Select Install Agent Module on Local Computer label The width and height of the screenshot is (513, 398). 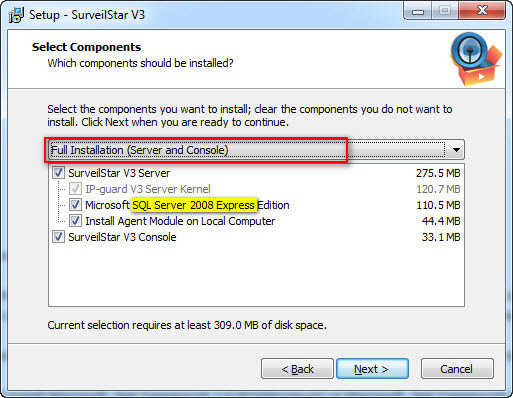pyautogui.click(x=180, y=221)
